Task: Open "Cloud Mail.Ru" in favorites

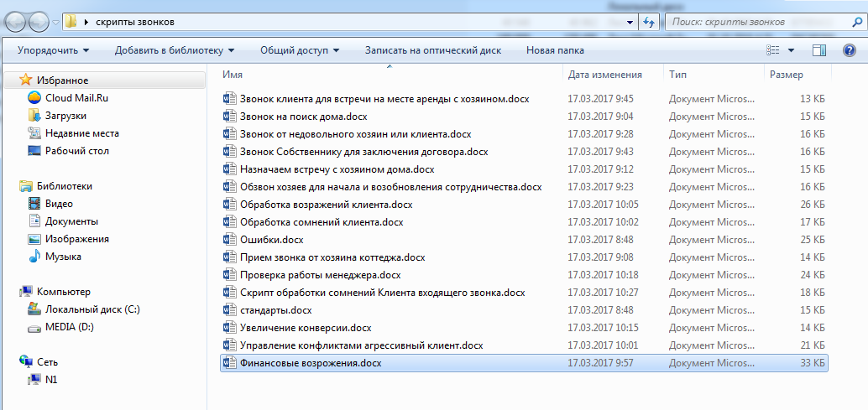Action: [76, 98]
